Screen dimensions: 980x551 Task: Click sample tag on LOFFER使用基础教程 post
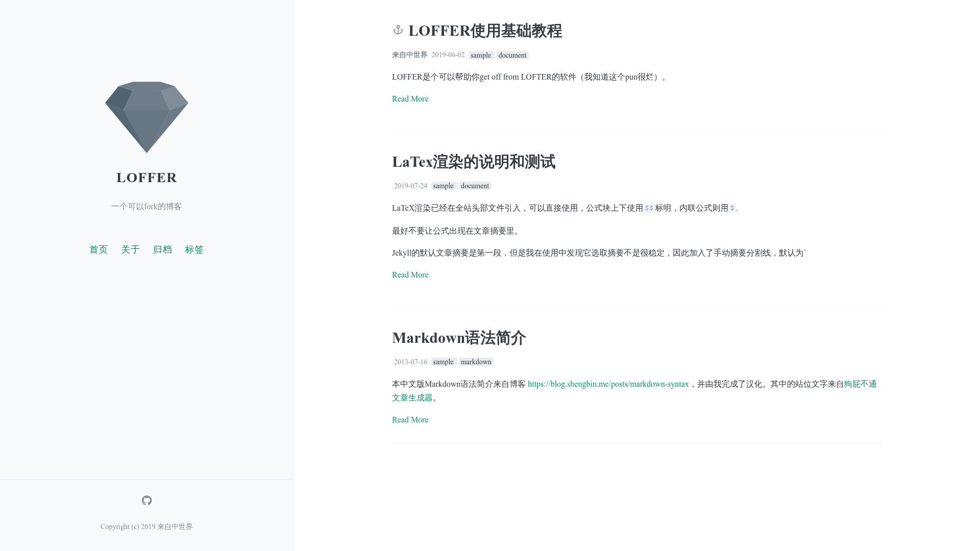pos(481,55)
